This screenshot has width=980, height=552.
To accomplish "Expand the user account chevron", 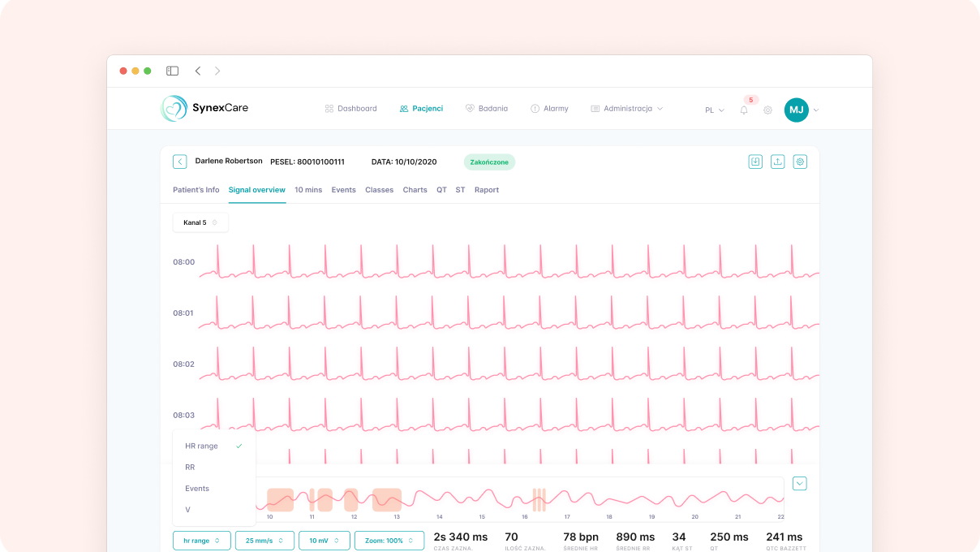I will [816, 110].
